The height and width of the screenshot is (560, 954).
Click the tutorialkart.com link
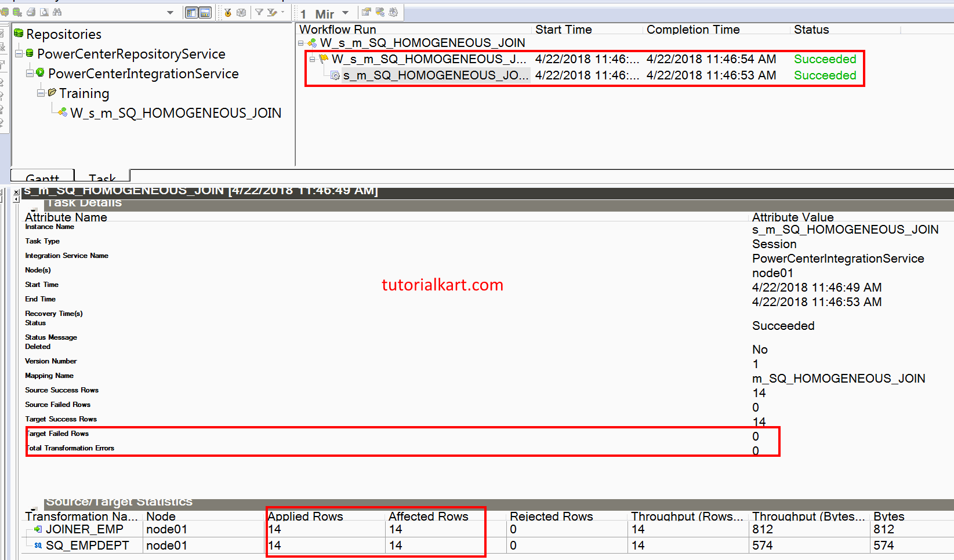coord(442,285)
